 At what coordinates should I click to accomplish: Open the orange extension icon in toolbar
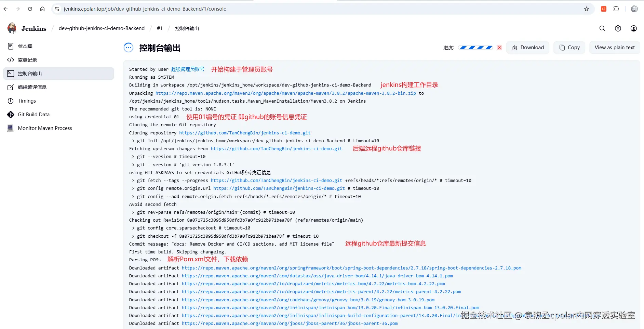point(604,9)
